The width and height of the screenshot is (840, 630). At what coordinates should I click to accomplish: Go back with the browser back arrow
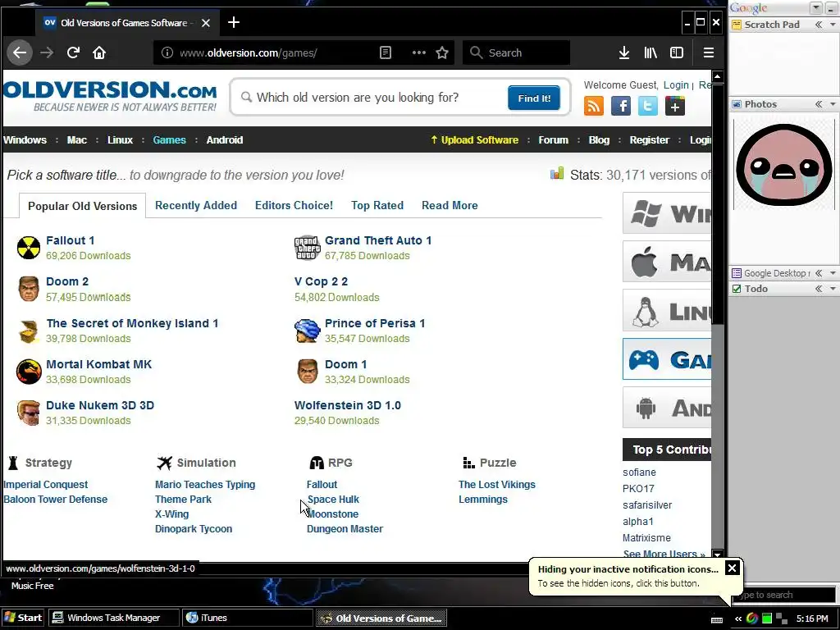click(x=20, y=52)
